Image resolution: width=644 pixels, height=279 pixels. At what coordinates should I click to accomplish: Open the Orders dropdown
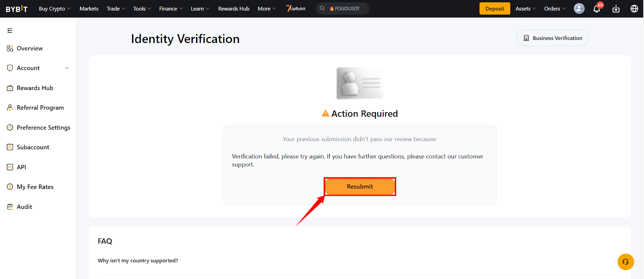point(555,8)
